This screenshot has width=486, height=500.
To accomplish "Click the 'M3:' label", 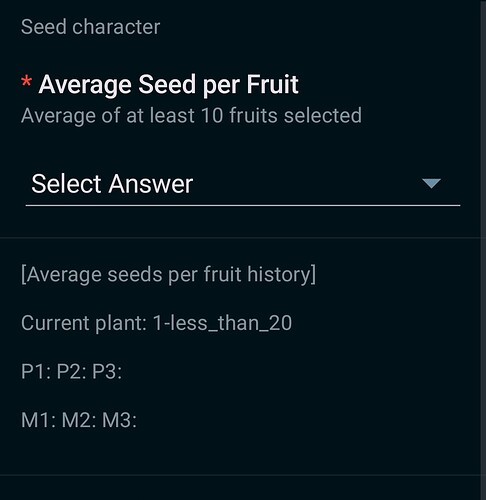I will (119, 420).
